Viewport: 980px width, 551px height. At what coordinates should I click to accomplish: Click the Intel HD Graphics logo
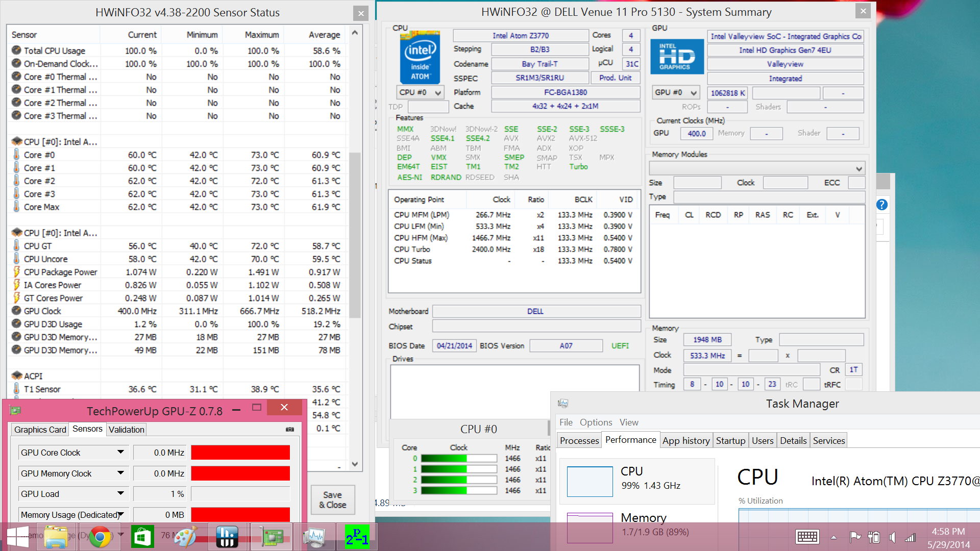point(677,57)
